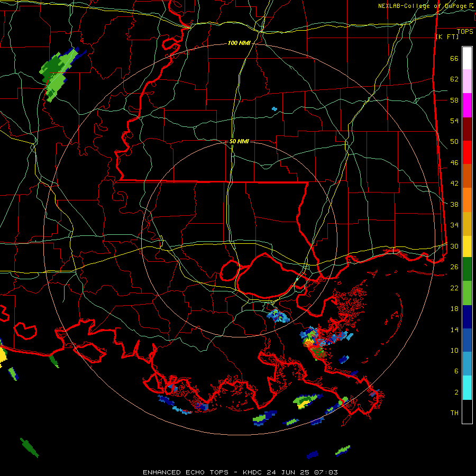Screen dimensions: 476x476
Task: Click the TH threshold label in legend
Action: [454, 413]
